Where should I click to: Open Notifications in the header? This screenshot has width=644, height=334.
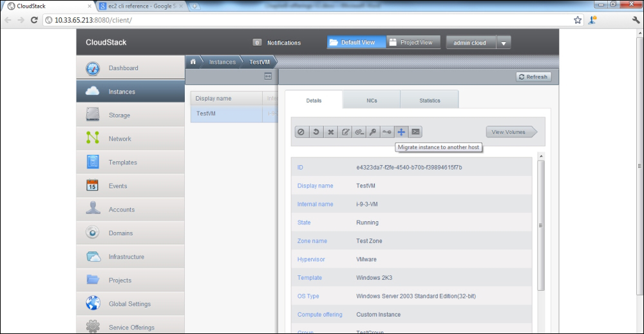pos(277,43)
